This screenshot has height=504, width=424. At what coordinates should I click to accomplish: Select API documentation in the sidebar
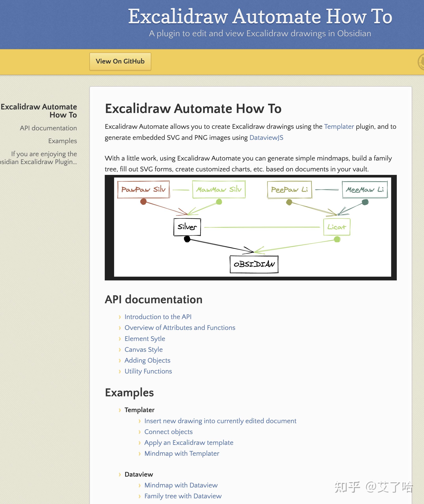[48, 128]
